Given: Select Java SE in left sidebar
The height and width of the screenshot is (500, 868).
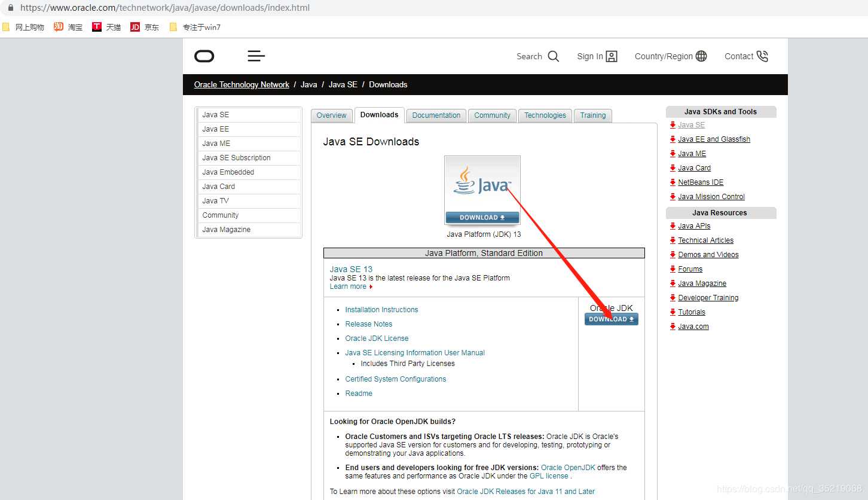Looking at the screenshot, I should point(249,115).
